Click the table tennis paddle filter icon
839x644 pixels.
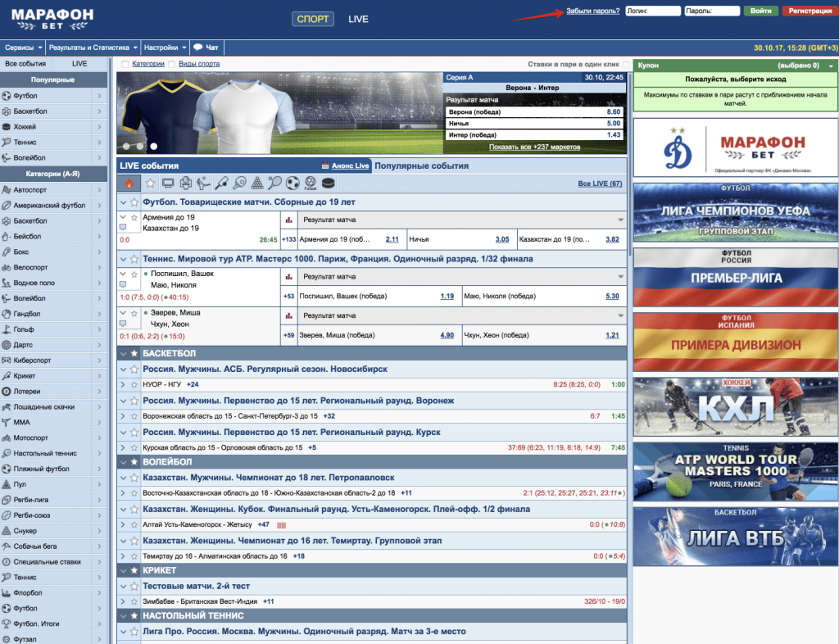tap(239, 183)
